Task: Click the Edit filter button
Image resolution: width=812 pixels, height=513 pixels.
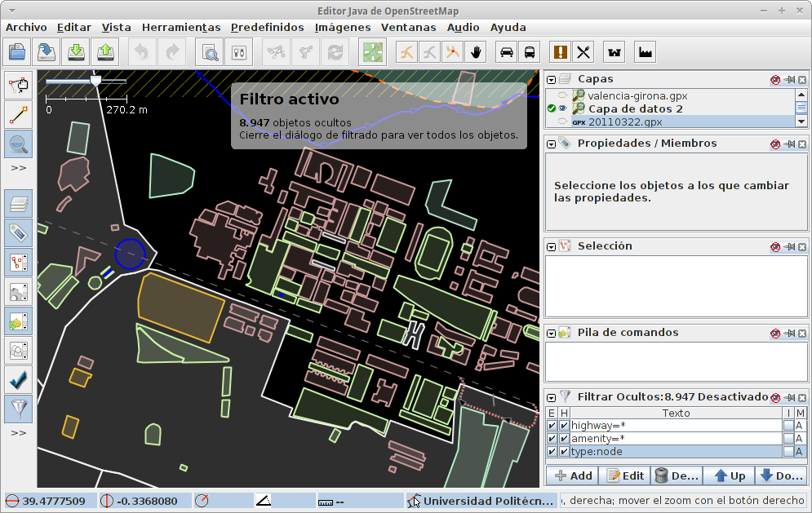Action: [624, 475]
